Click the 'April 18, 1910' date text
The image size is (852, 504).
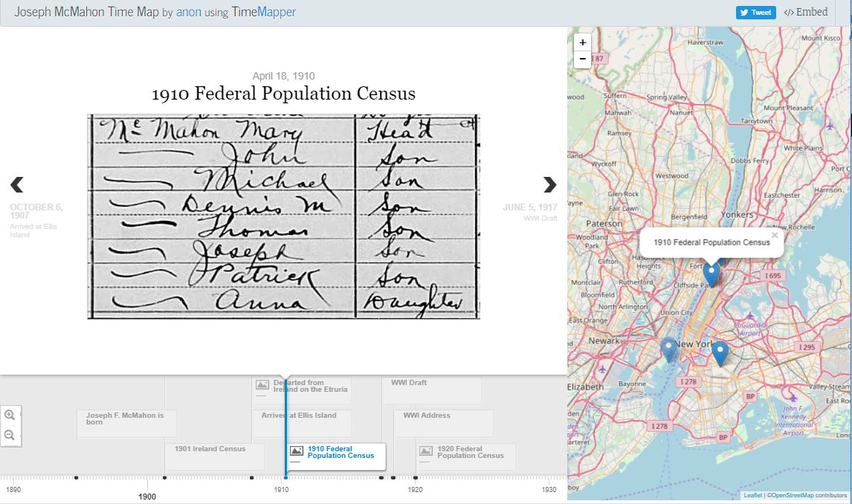tap(284, 76)
